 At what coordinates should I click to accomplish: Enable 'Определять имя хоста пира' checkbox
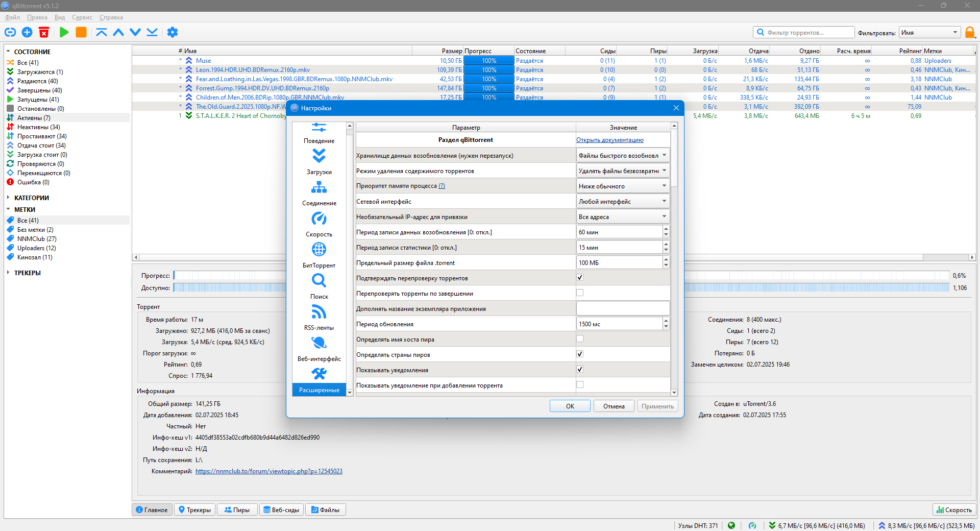pos(580,339)
